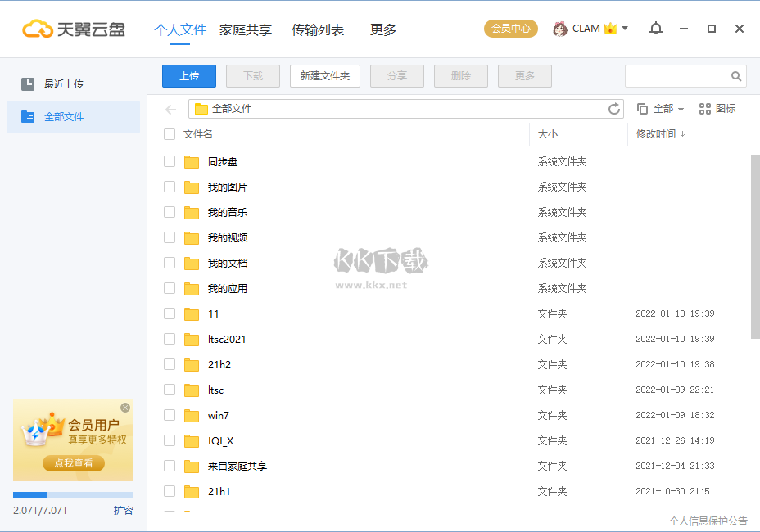Click the 更多 toolbar button beside 删除
Image resolution: width=760 pixels, height=532 pixels.
(525, 76)
